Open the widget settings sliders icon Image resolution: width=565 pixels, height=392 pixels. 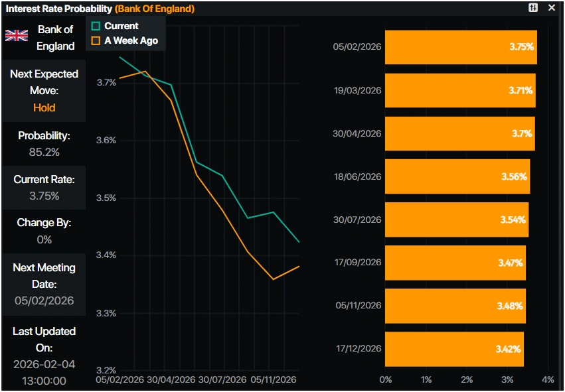coord(533,8)
